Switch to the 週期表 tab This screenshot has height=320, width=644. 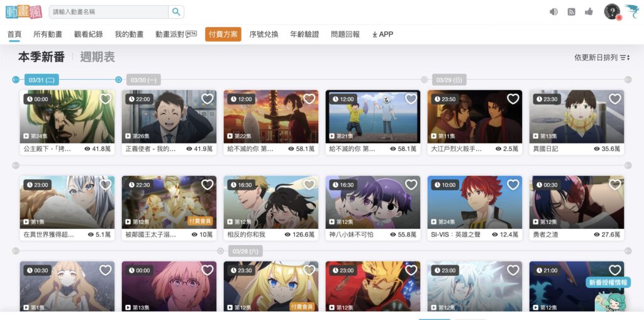click(x=97, y=57)
